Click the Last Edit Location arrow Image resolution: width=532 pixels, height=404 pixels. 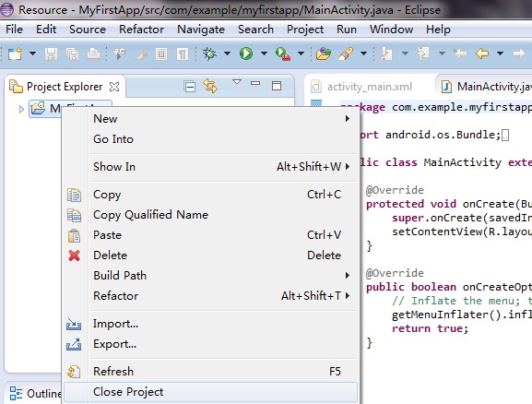pos(460,53)
